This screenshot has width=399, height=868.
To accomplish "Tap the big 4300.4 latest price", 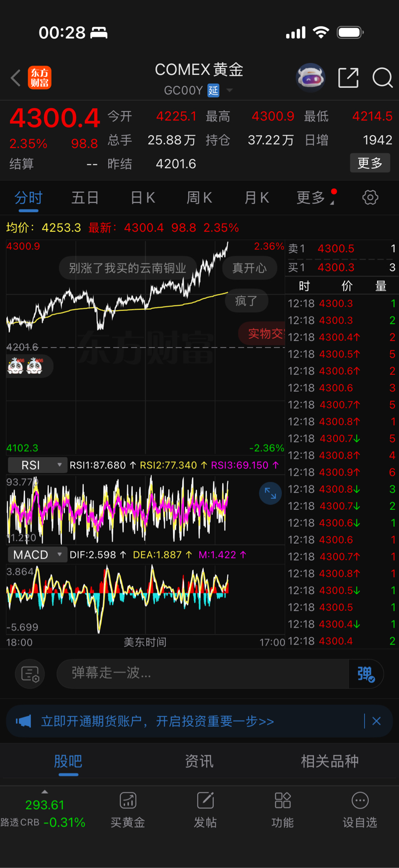I will (x=55, y=118).
